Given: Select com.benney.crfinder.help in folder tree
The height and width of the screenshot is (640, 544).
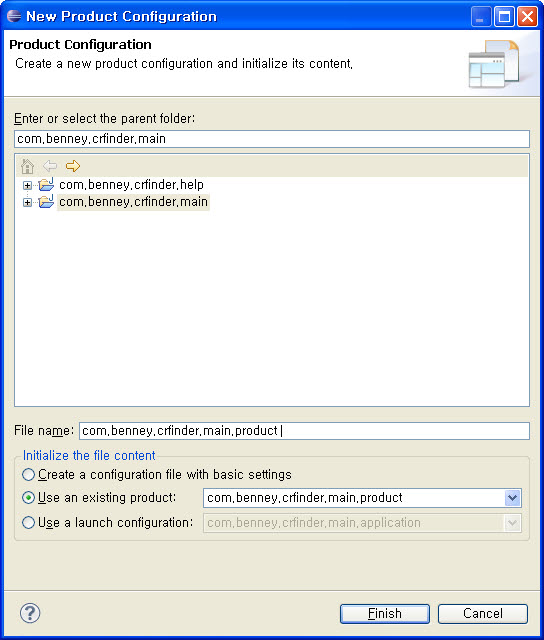Looking at the screenshot, I should tap(131, 185).
